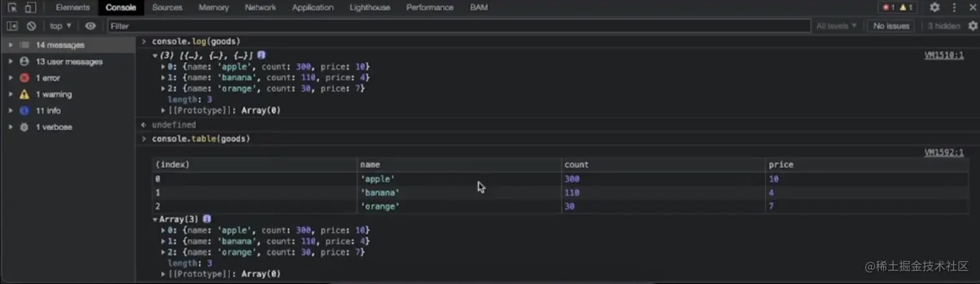Open the three-dot DevTools menu

click(x=954, y=8)
